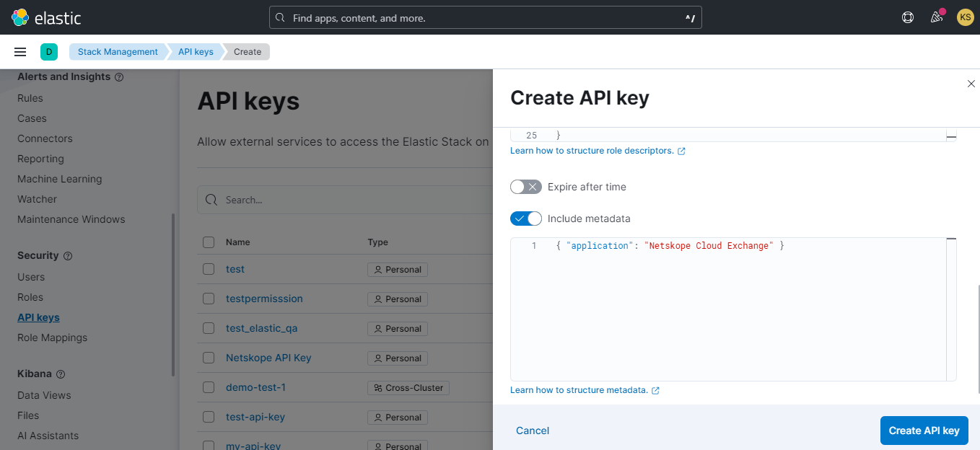This screenshot has width=980, height=450.
Task: Click Cancel in the flyout
Action: [x=533, y=431]
